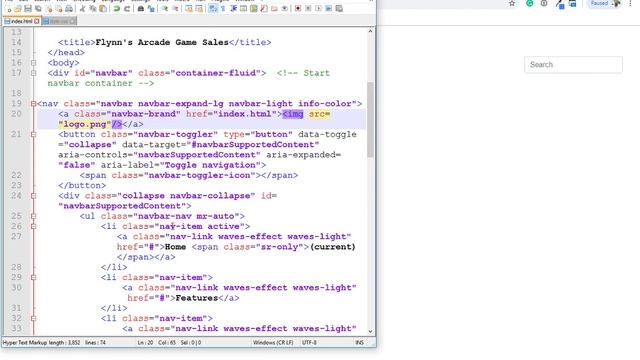Click the Search field in browser page

point(573,64)
